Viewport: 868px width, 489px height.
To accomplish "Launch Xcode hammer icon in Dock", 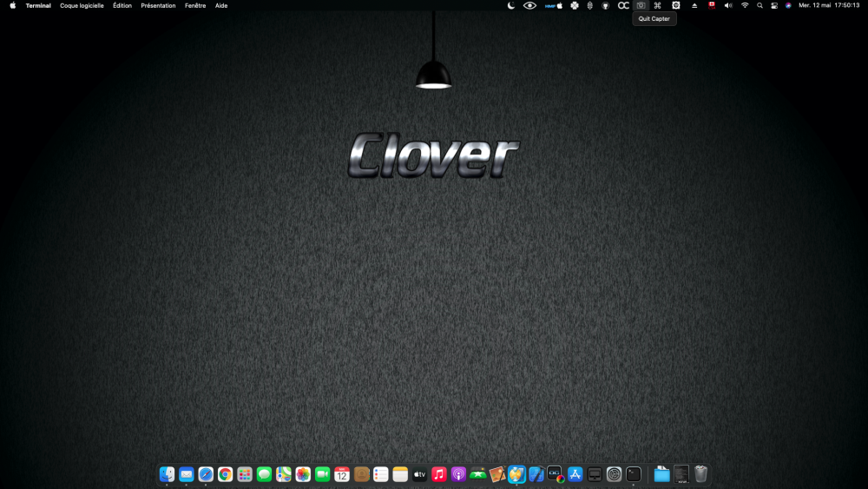I will (x=536, y=474).
